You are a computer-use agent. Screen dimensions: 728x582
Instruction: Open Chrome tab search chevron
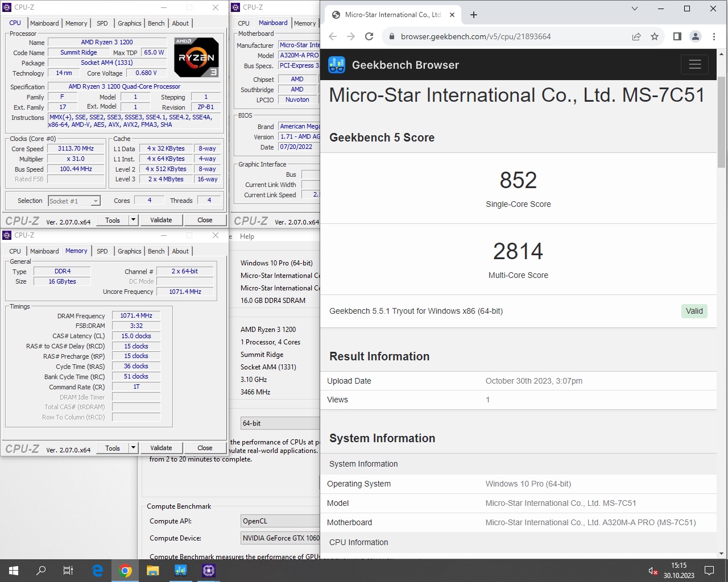coord(635,9)
